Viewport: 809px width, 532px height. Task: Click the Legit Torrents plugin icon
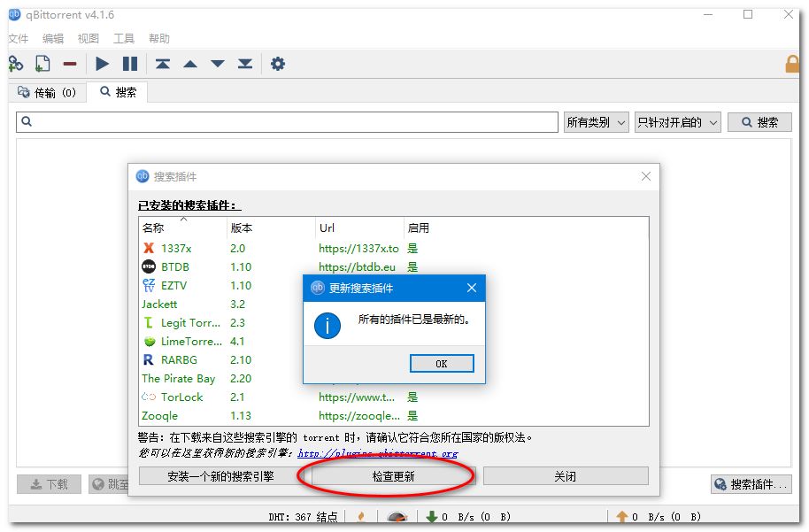149,322
